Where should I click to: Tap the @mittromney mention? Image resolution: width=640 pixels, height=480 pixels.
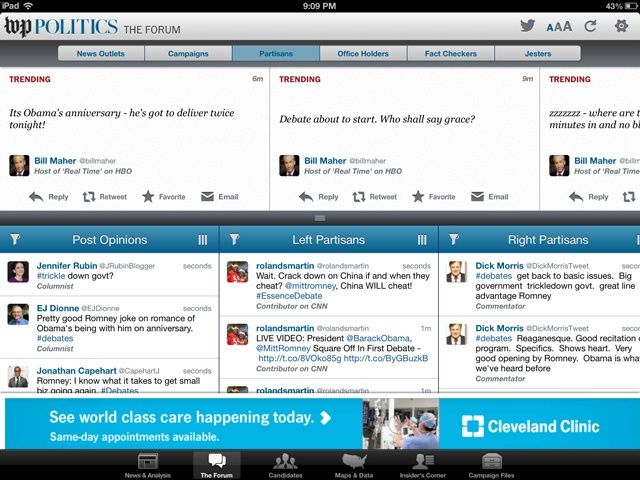(x=310, y=286)
